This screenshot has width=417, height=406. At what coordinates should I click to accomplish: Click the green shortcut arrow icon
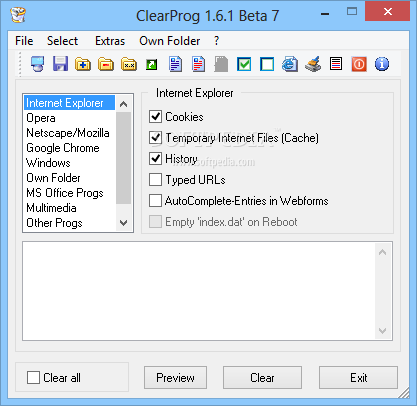tap(152, 64)
